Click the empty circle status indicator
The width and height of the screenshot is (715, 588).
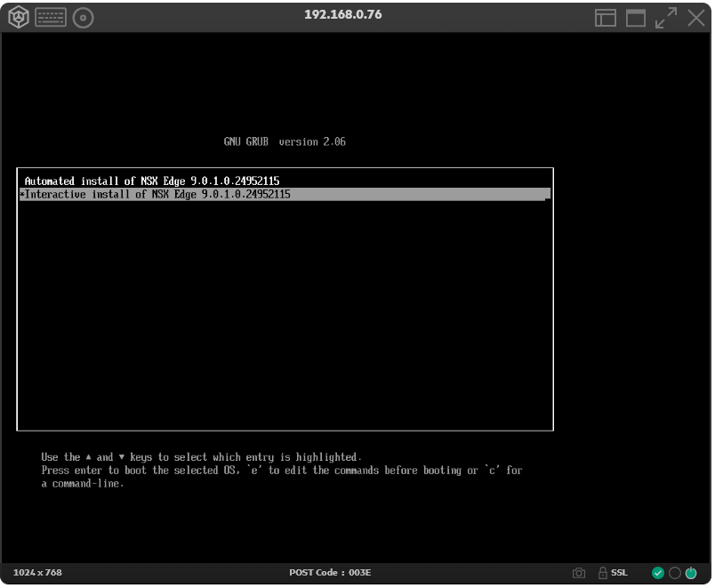click(x=674, y=573)
